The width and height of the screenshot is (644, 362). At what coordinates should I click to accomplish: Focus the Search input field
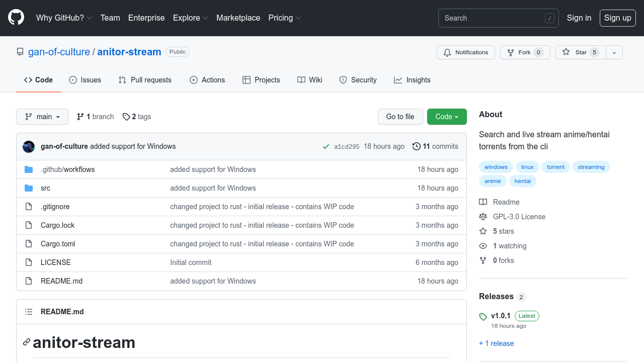coord(499,18)
